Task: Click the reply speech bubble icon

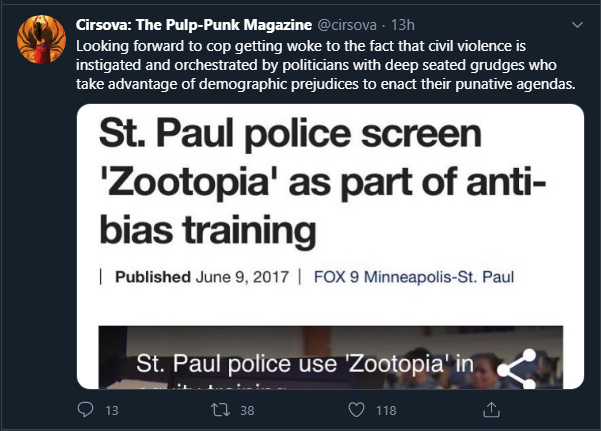Action: click(x=85, y=410)
